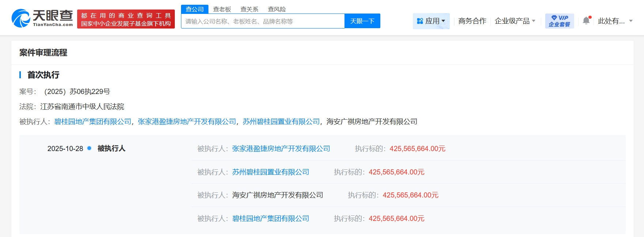Open 张家港盈捷房地产开发有限公司 in the header list

point(187,121)
